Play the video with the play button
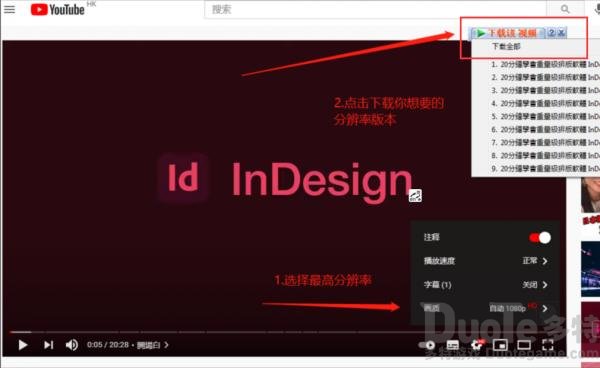The width and height of the screenshot is (600, 368). tap(23, 345)
